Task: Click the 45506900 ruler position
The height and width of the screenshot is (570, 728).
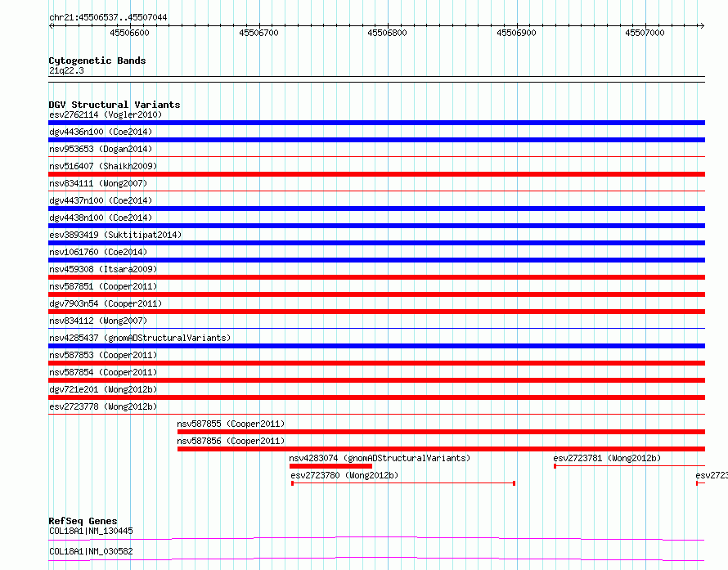Action: (516, 33)
